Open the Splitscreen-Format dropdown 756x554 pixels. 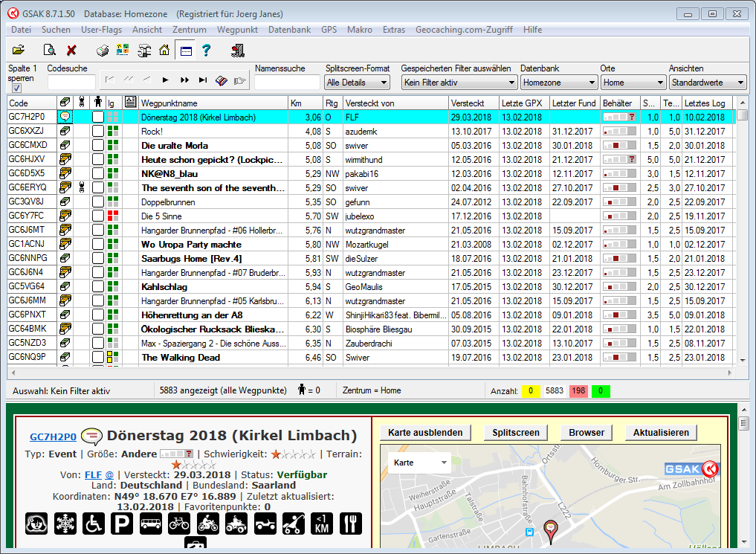(x=358, y=83)
